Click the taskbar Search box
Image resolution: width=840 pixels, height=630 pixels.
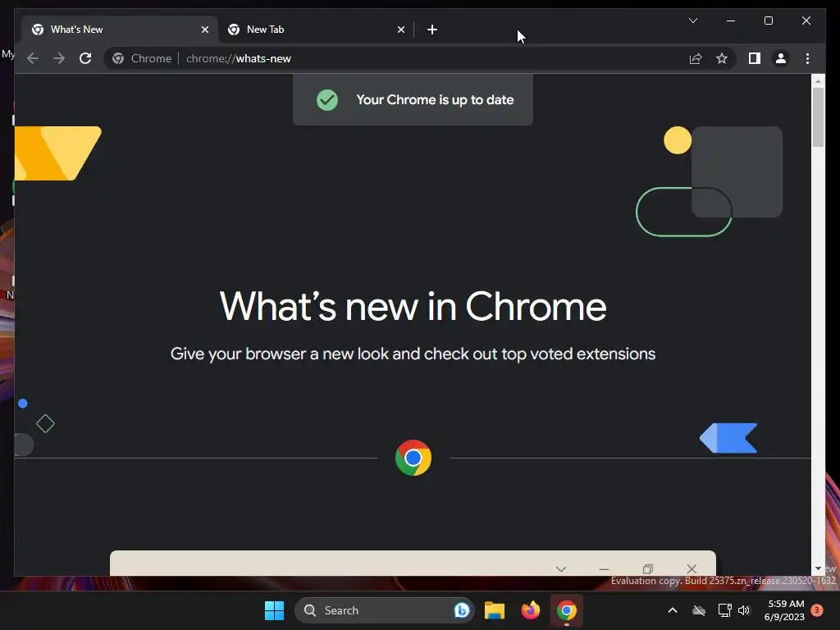(x=384, y=610)
